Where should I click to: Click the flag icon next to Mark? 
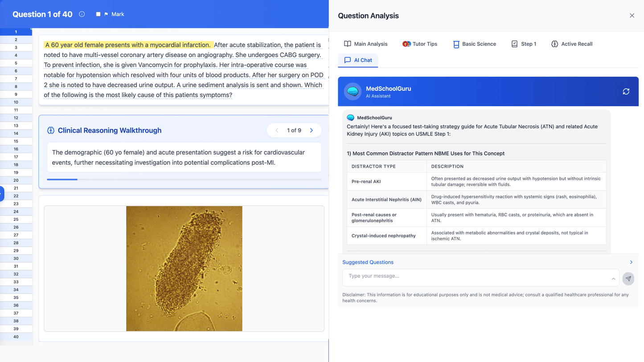(x=106, y=14)
